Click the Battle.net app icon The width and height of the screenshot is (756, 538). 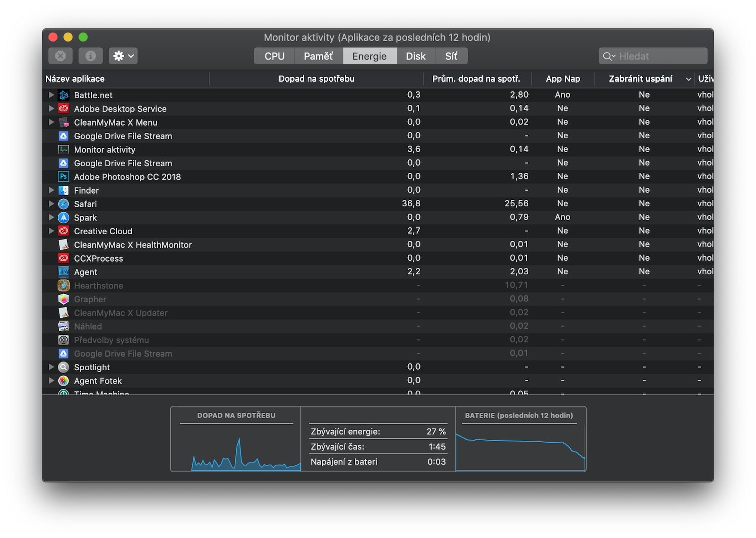coord(63,95)
